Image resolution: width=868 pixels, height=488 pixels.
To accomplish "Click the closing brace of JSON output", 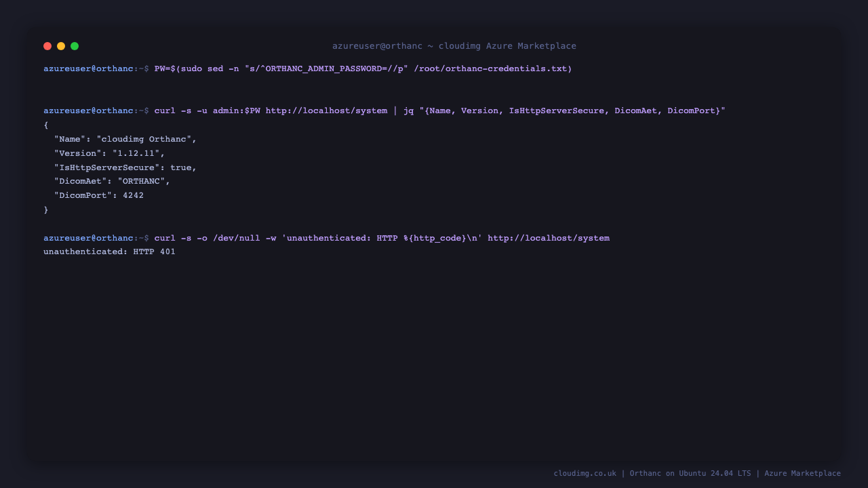I will [46, 210].
